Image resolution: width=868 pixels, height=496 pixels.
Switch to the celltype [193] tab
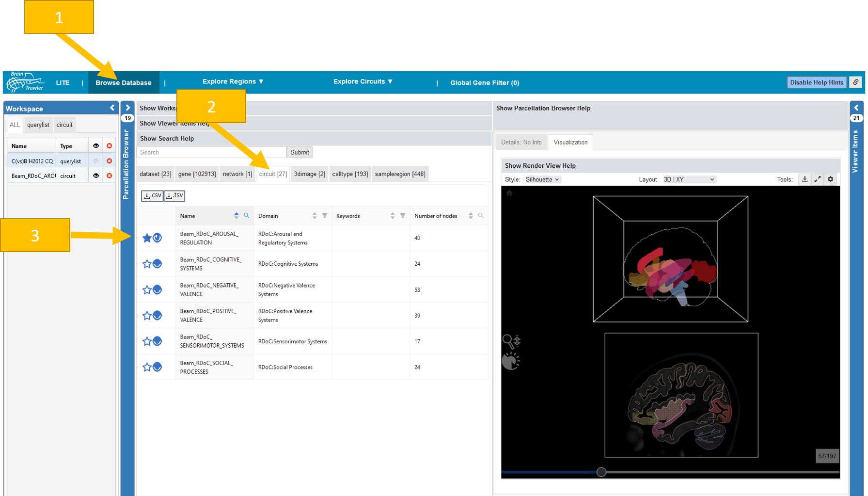coord(350,174)
